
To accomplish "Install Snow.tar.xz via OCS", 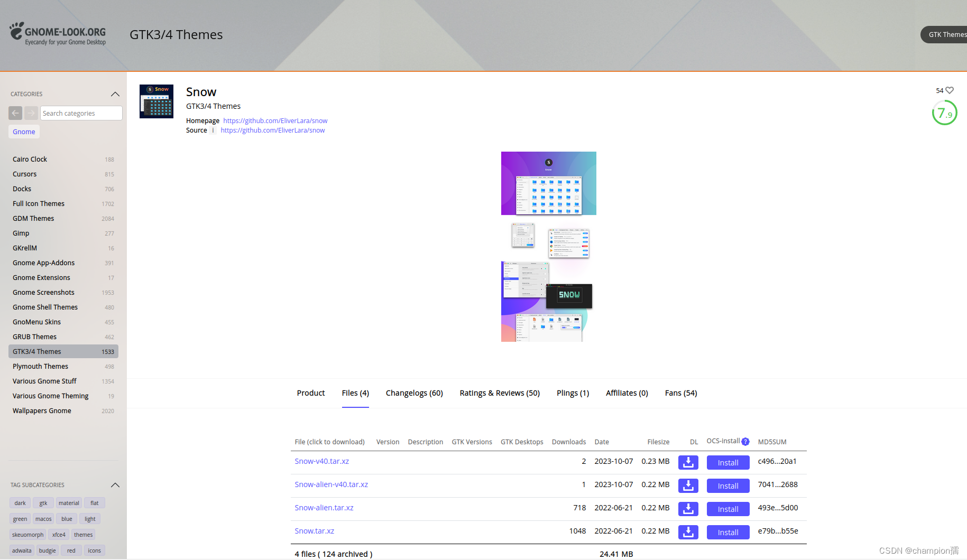I will (728, 532).
